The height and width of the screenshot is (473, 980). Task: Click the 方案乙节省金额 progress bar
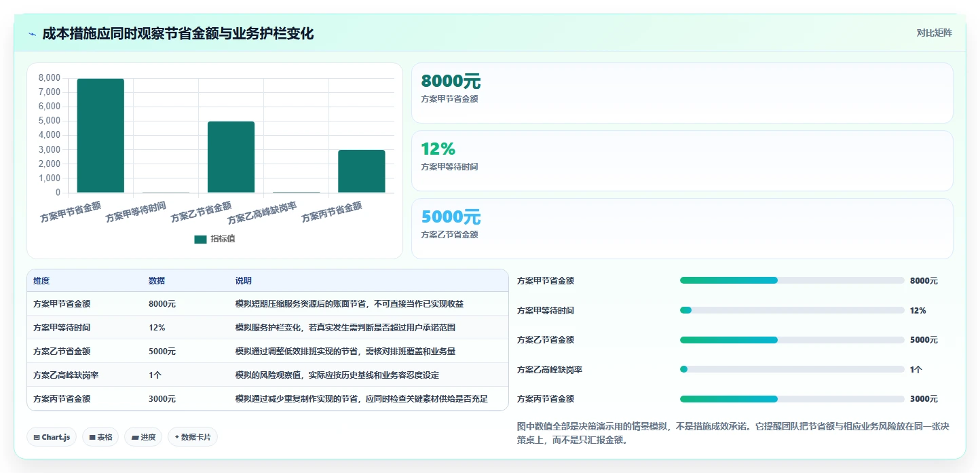[792, 339]
